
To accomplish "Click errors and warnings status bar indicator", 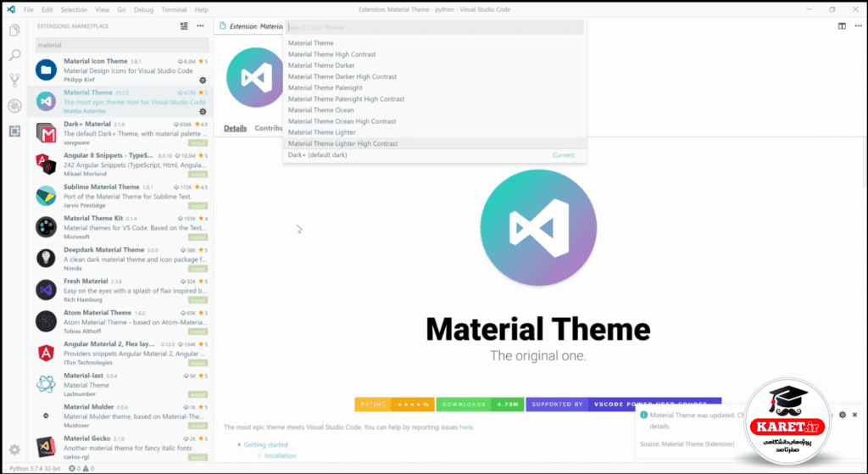I will 81,468.
